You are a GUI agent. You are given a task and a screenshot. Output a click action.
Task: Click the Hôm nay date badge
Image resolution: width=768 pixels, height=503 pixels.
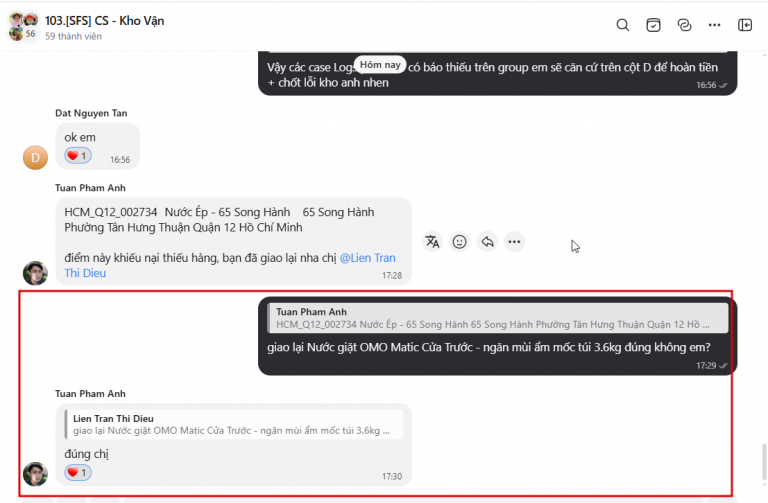[380, 65]
